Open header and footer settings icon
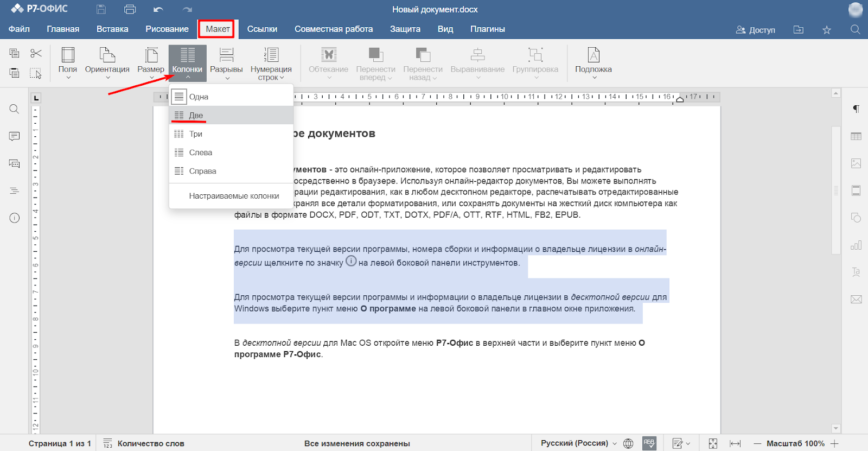Viewport: 868px width, 451px height. coord(856,190)
